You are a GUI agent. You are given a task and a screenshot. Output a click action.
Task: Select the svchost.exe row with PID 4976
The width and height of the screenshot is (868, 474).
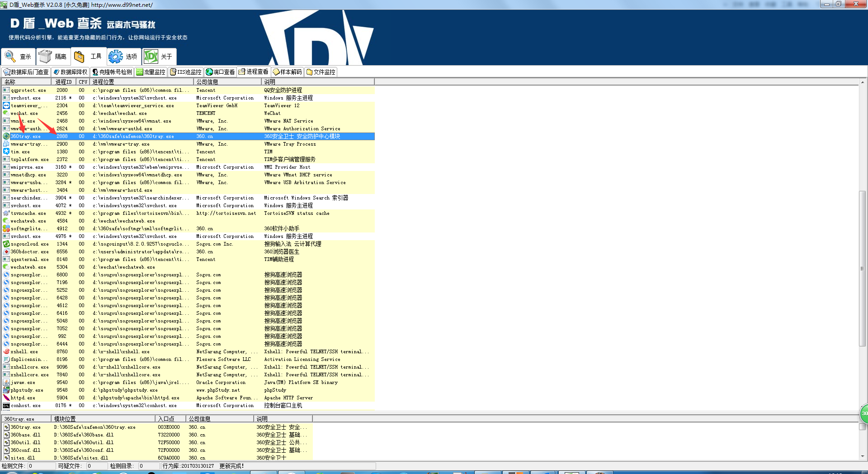coord(188,236)
